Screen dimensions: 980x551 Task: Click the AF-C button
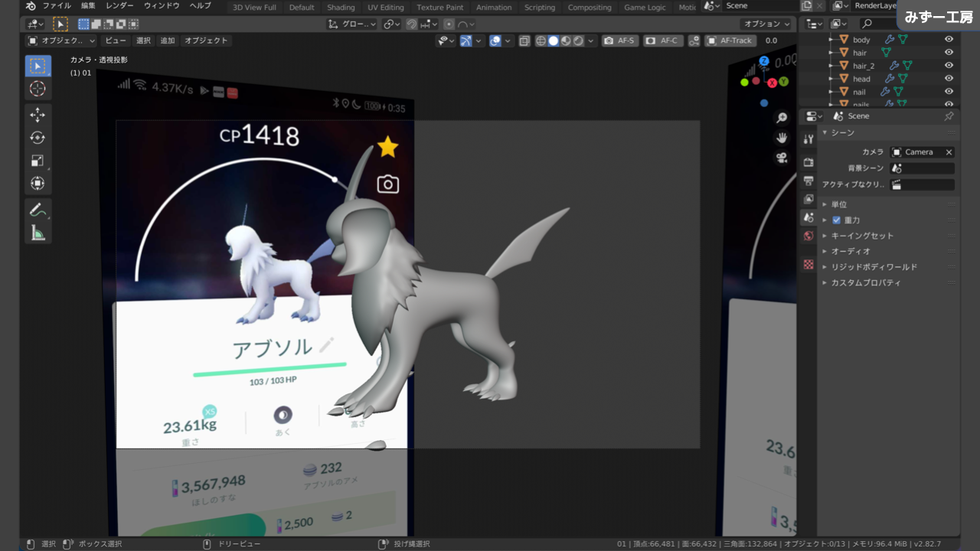click(x=662, y=41)
